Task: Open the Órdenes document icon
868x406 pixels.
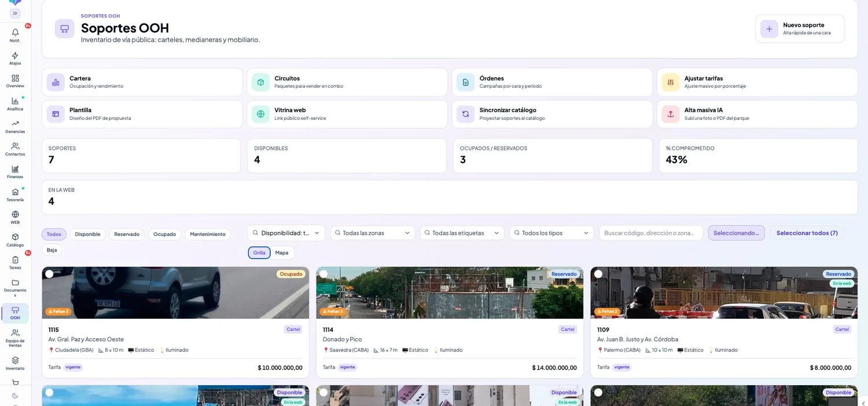Action: tap(465, 82)
